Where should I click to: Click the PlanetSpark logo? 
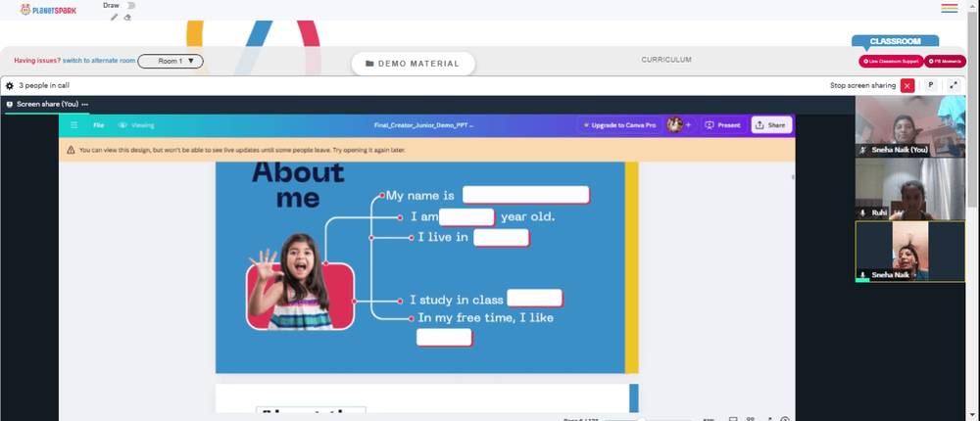coord(48,10)
